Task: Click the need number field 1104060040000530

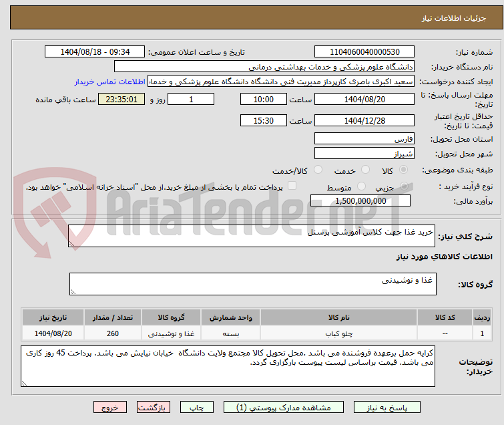Action: [x=364, y=52]
